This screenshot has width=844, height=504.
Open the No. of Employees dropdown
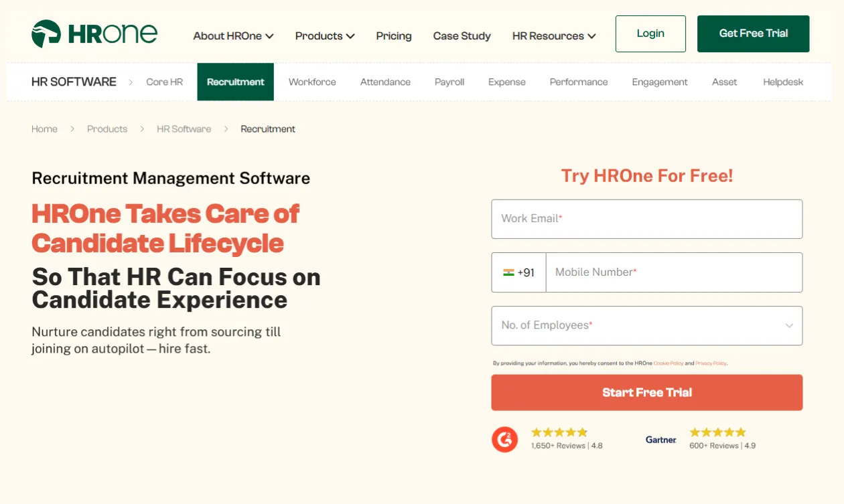(647, 326)
